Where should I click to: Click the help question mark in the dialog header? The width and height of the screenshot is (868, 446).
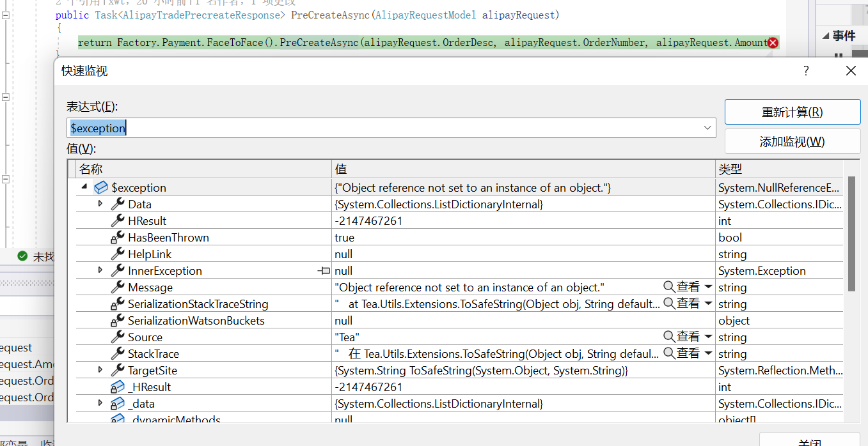[805, 71]
